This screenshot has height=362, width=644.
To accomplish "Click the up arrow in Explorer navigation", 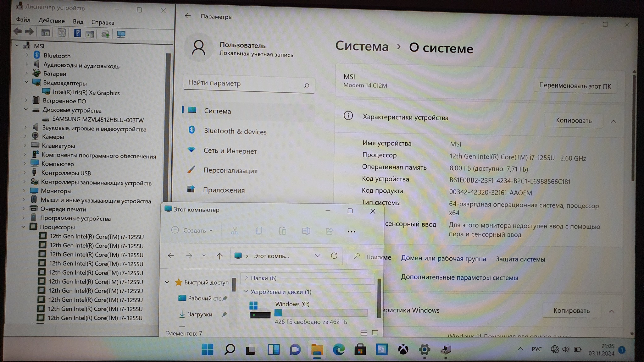I will pos(219,256).
